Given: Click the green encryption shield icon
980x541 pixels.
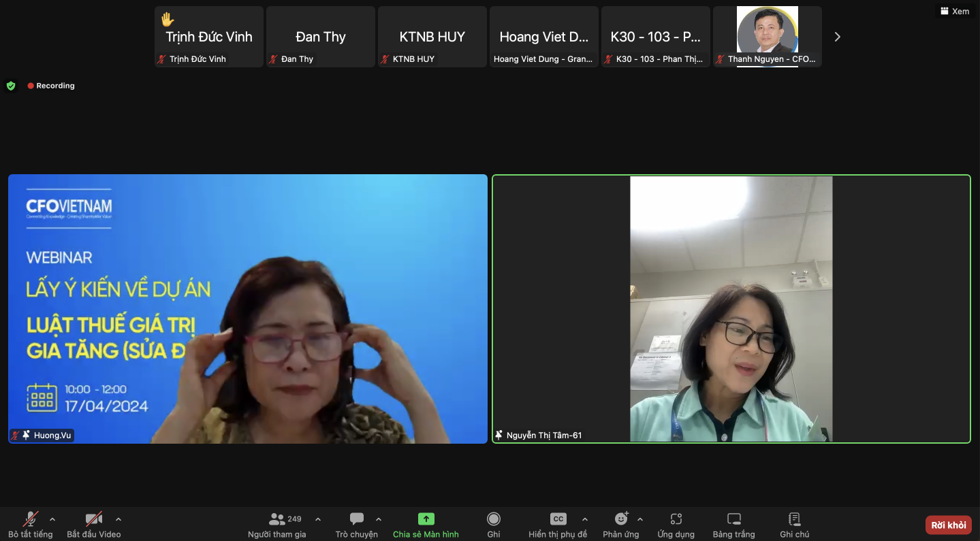Looking at the screenshot, I should 11,86.
